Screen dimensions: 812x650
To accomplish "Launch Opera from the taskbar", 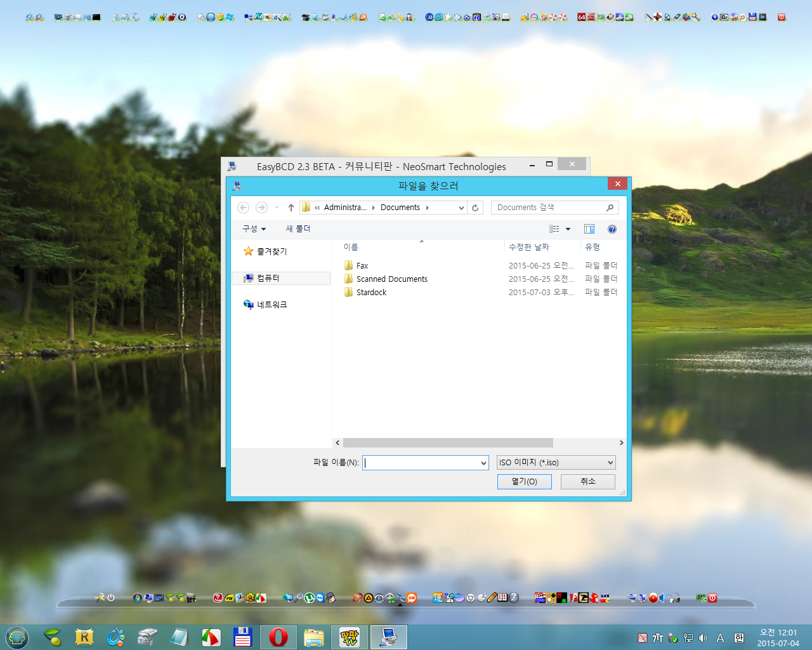I will pyautogui.click(x=278, y=637).
